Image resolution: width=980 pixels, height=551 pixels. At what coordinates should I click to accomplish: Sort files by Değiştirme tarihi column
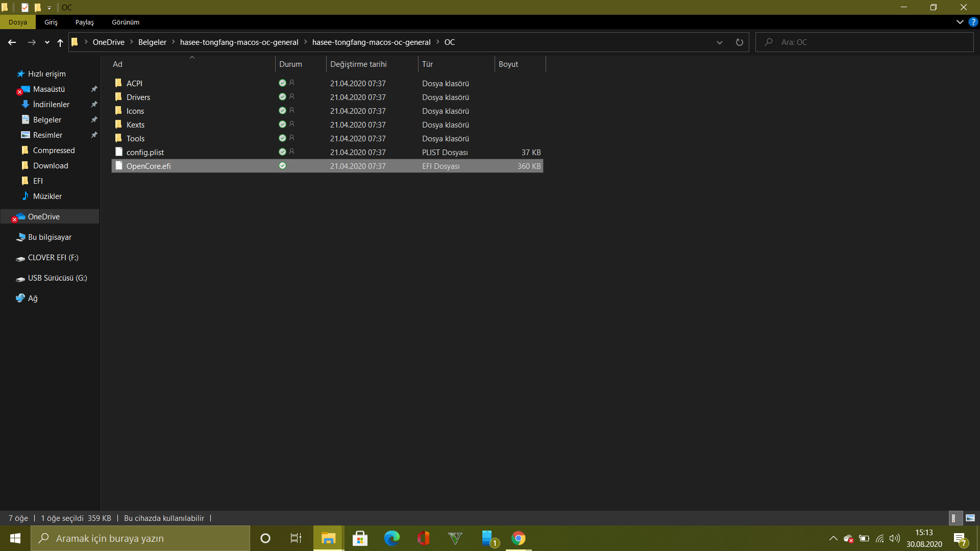[358, 64]
